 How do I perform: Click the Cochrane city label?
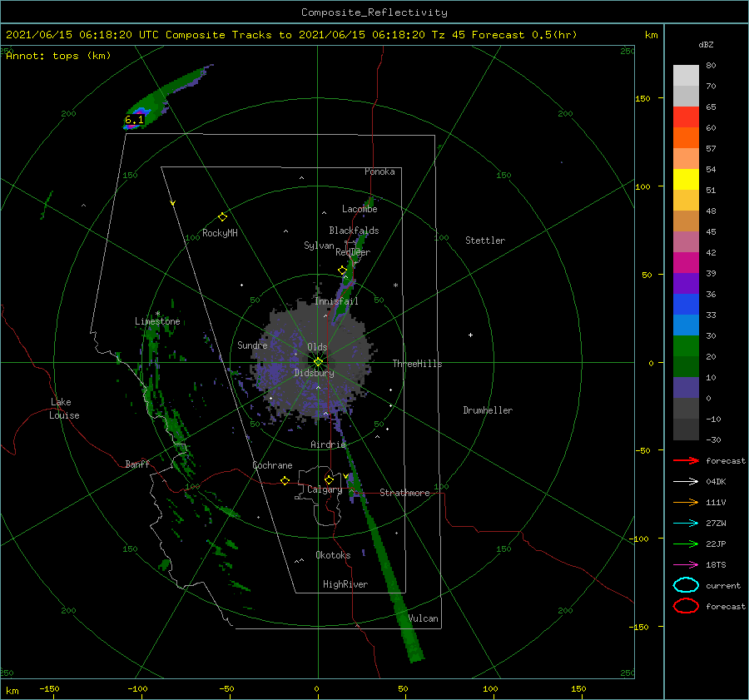pos(272,465)
